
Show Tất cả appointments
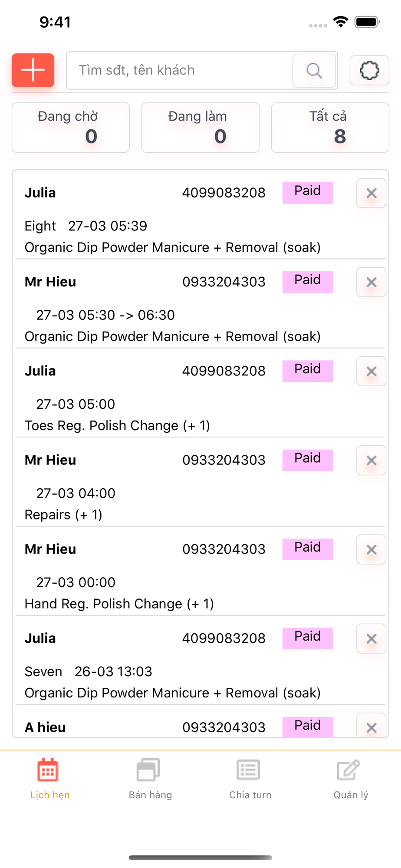330,128
